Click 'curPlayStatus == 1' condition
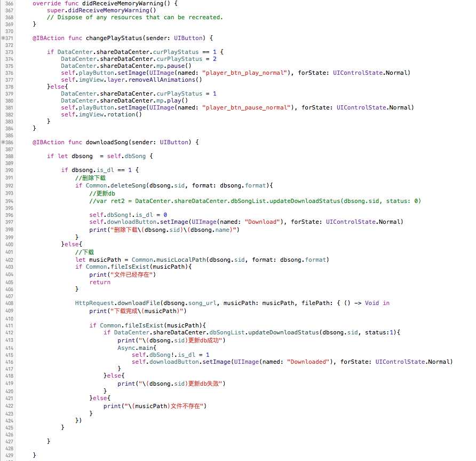Viewport: 476px width, 461px height. 185,52
